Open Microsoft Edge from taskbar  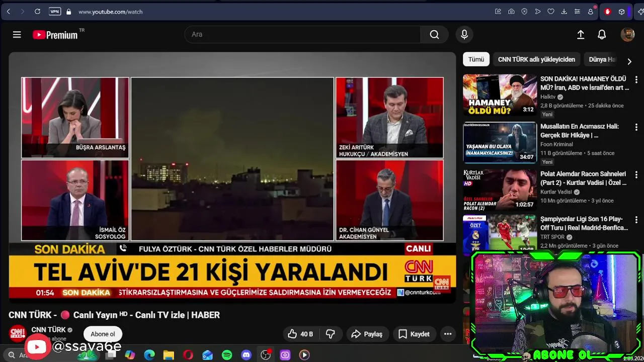(149, 355)
